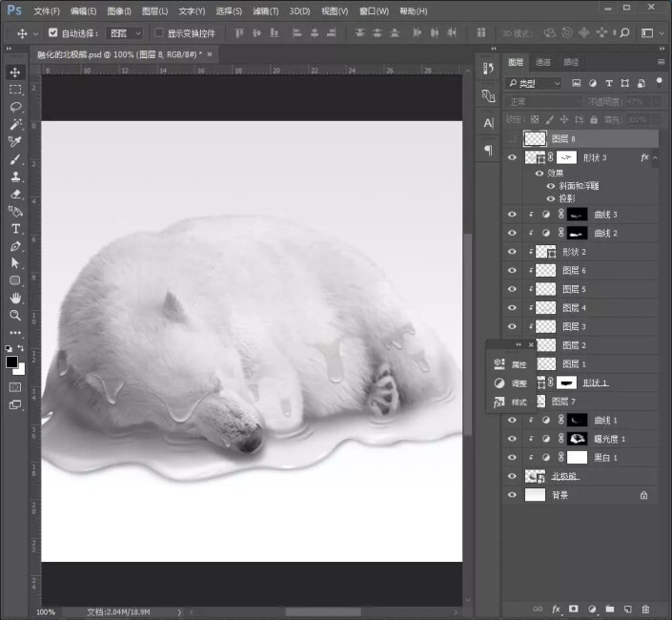Choose the Zoom tool in the toolbar
672x620 pixels.
[15, 315]
